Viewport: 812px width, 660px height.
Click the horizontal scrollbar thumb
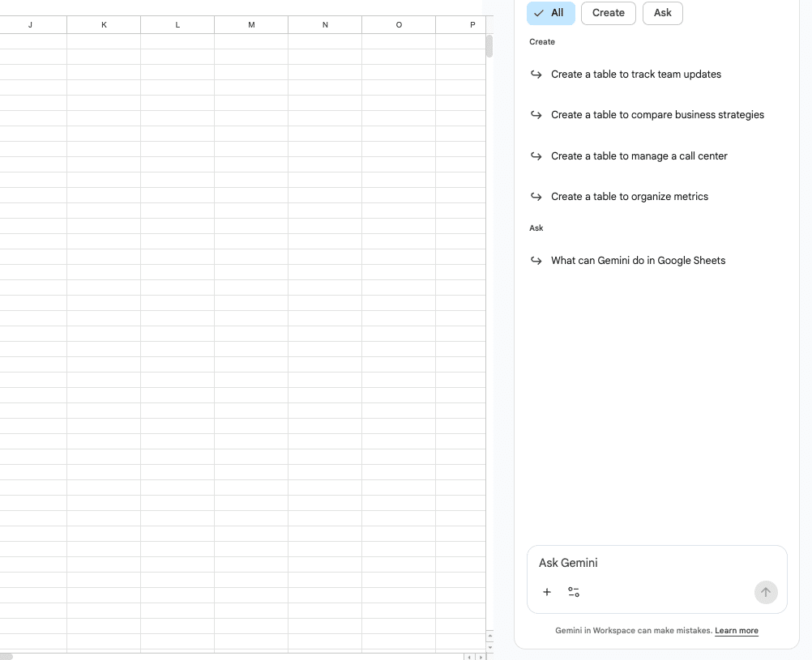[6, 657]
